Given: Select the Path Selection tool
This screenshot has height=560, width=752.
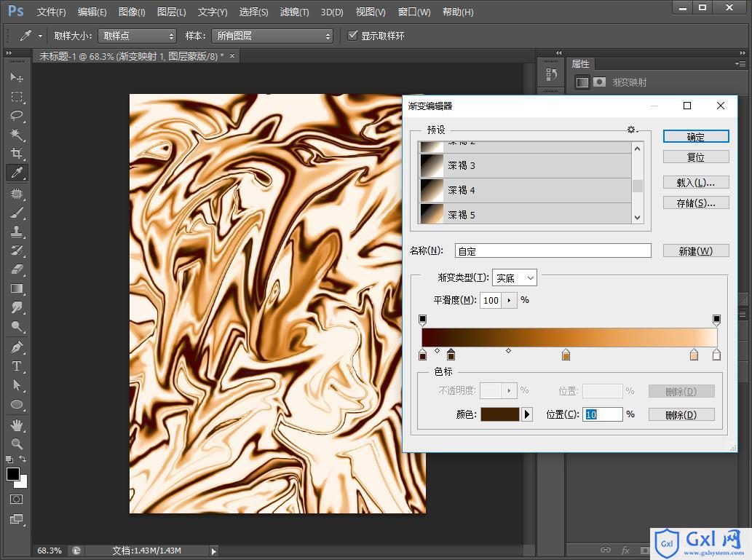Looking at the screenshot, I should pos(16,385).
